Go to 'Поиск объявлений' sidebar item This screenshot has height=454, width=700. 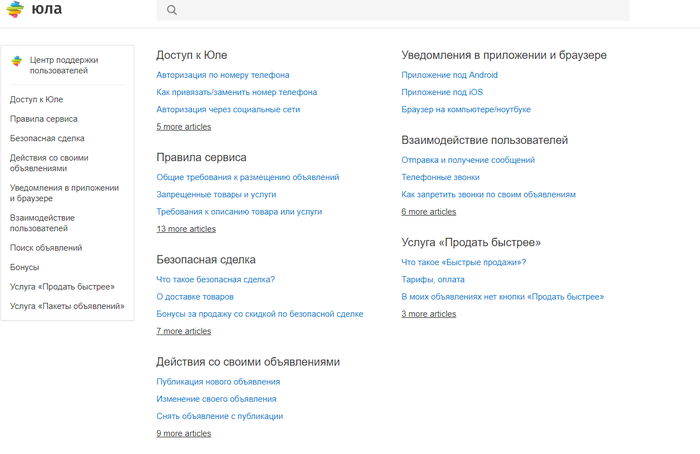[46, 248]
